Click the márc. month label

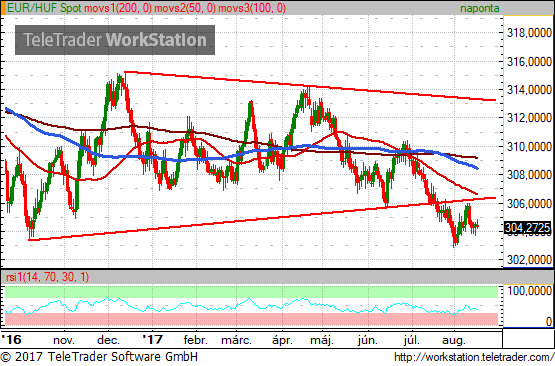[236, 340]
